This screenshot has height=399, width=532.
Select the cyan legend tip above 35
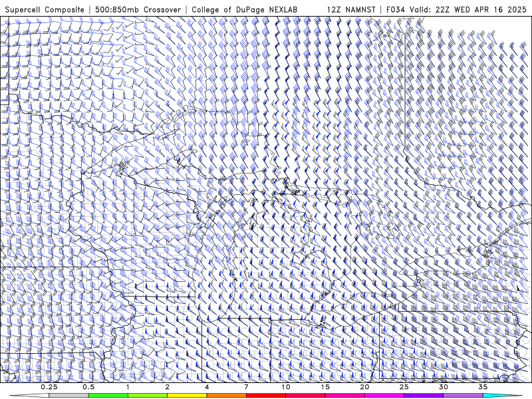coord(502,396)
